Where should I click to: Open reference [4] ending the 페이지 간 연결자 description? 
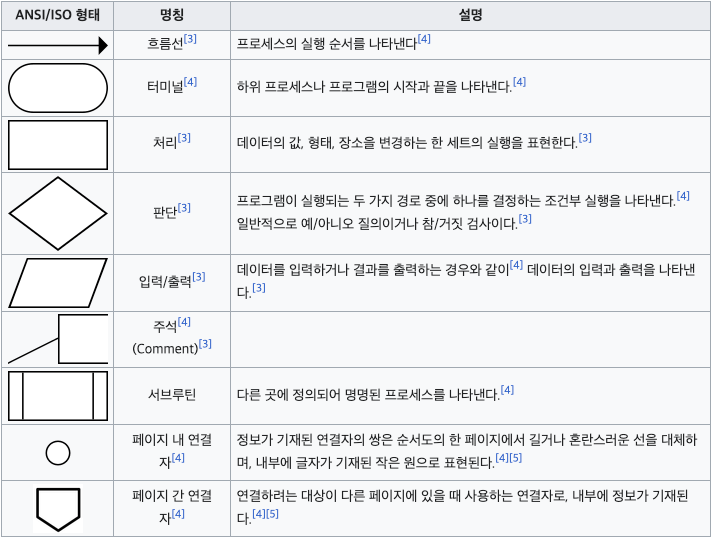click(259, 514)
